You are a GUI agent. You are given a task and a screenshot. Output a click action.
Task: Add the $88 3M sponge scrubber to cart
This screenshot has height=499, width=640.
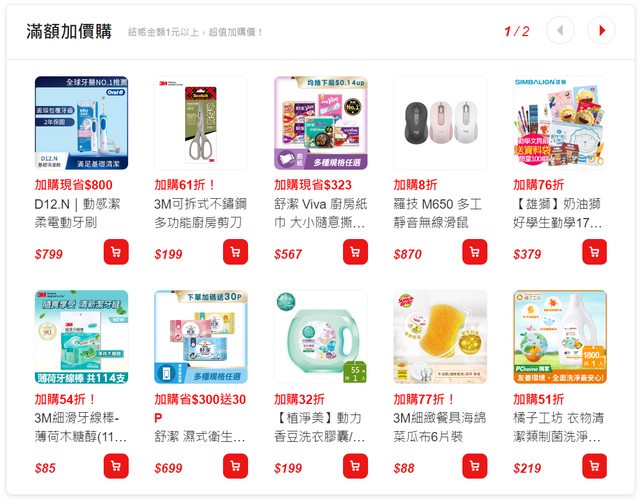click(x=474, y=466)
